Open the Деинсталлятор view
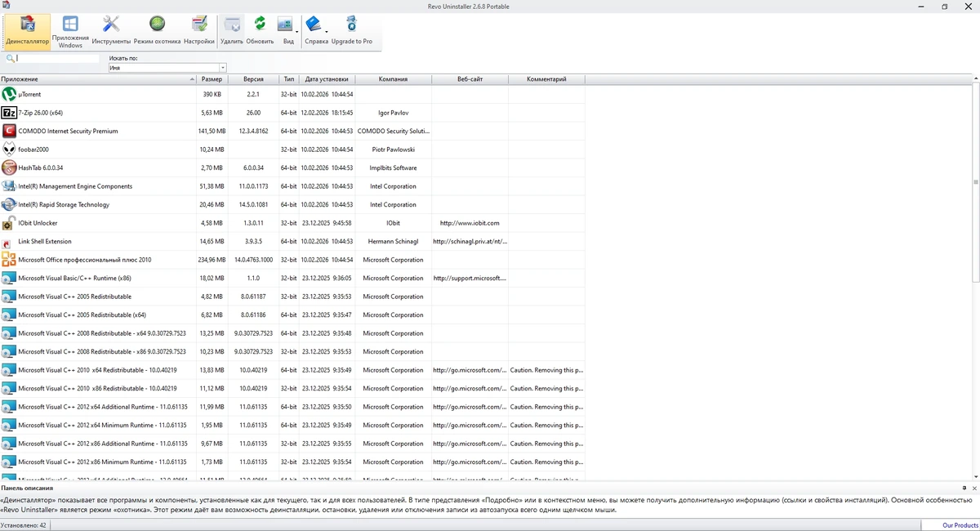This screenshot has height=531, width=980. click(x=27, y=31)
